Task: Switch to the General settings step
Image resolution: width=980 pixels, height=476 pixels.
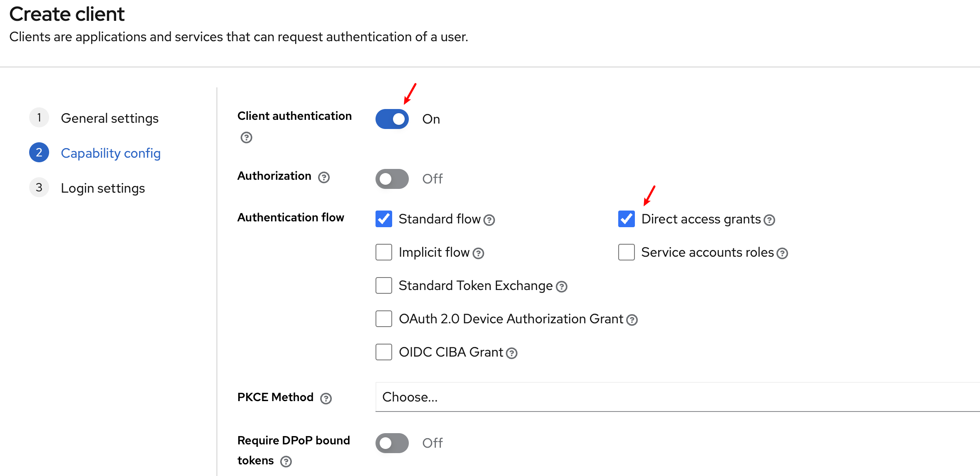Action: click(109, 118)
